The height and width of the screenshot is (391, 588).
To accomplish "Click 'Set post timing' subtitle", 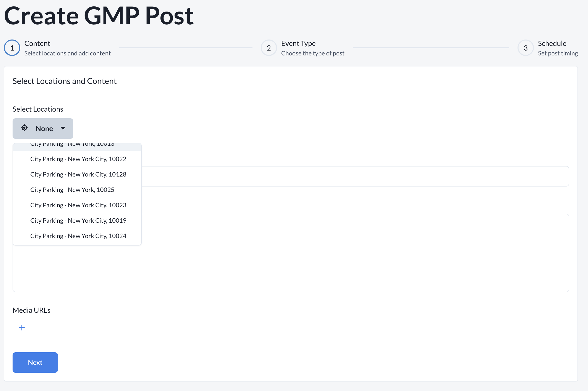I will click(x=558, y=53).
